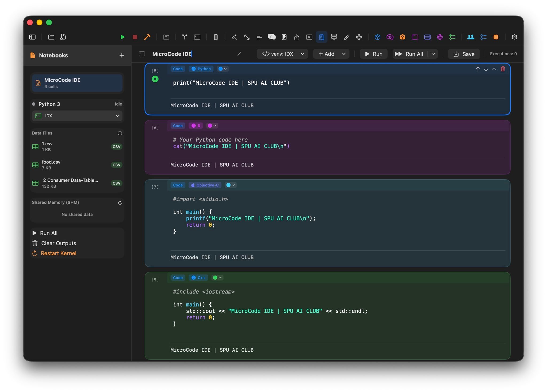This screenshot has width=547, height=392.
Task: Click the green run triangle in top toolbar
Action: coord(122,37)
